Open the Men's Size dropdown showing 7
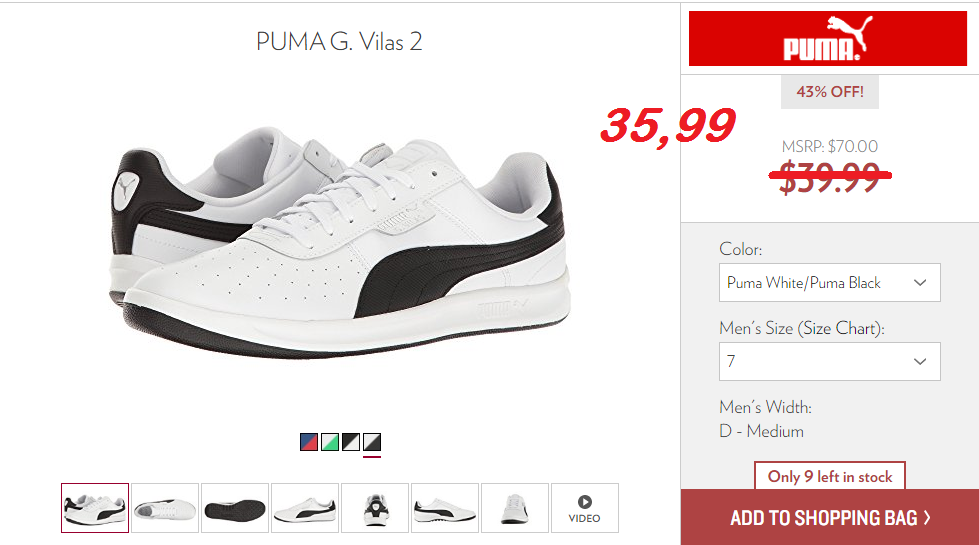This screenshot has height=545, width=979. tap(829, 361)
